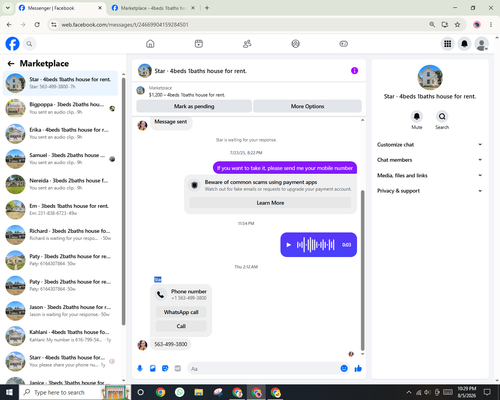Open the Chrome three-dot menu
The image size is (500, 400).
[x=491, y=24]
